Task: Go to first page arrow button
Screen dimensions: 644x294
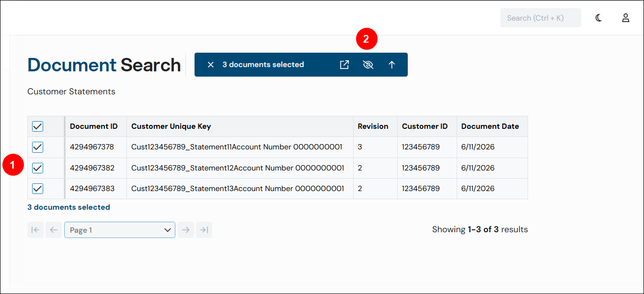Action: (35, 230)
